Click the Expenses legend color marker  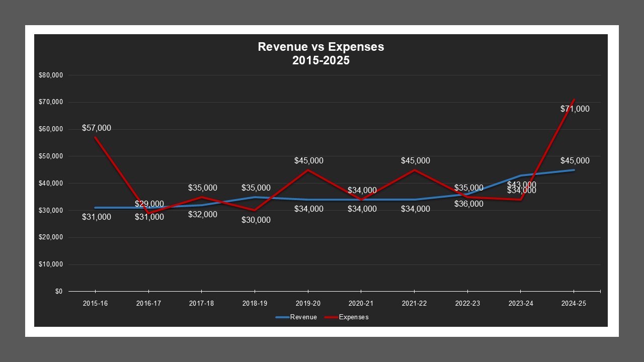[x=332, y=317]
